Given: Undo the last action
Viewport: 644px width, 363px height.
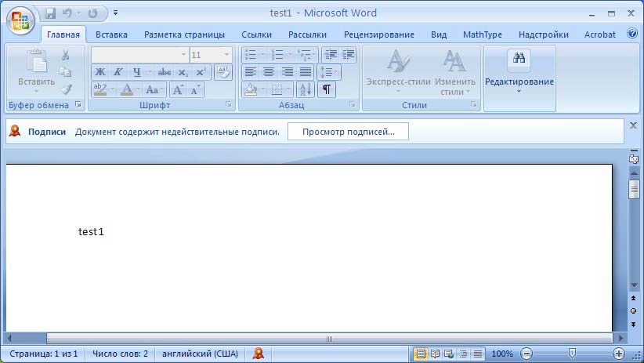Looking at the screenshot, I should click(67, 13).
